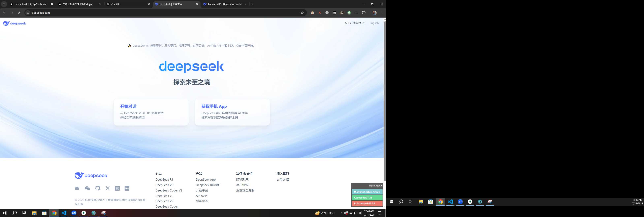644x217 pixels.
Task: Click the 开始对话 card
Action: point(151,112)
